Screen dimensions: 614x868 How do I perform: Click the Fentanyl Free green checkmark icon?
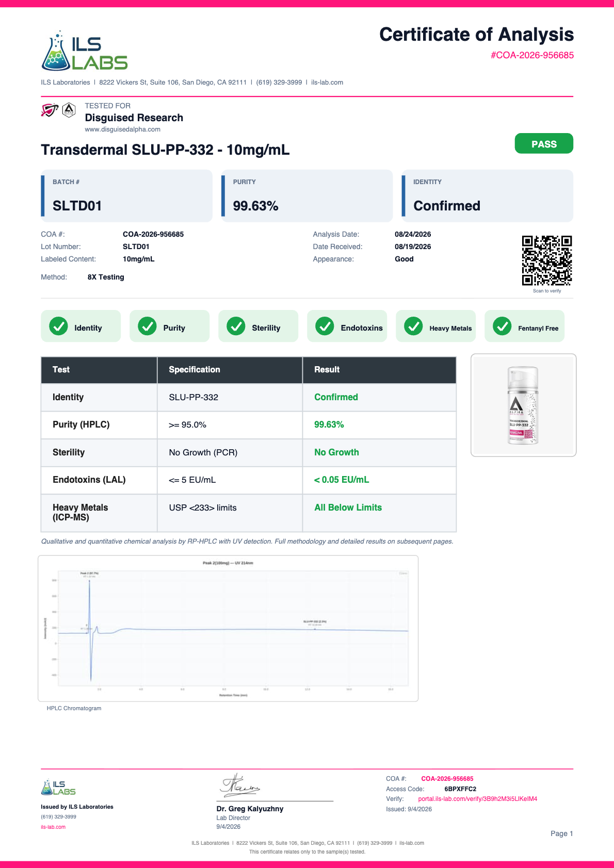tap(502, 326)
